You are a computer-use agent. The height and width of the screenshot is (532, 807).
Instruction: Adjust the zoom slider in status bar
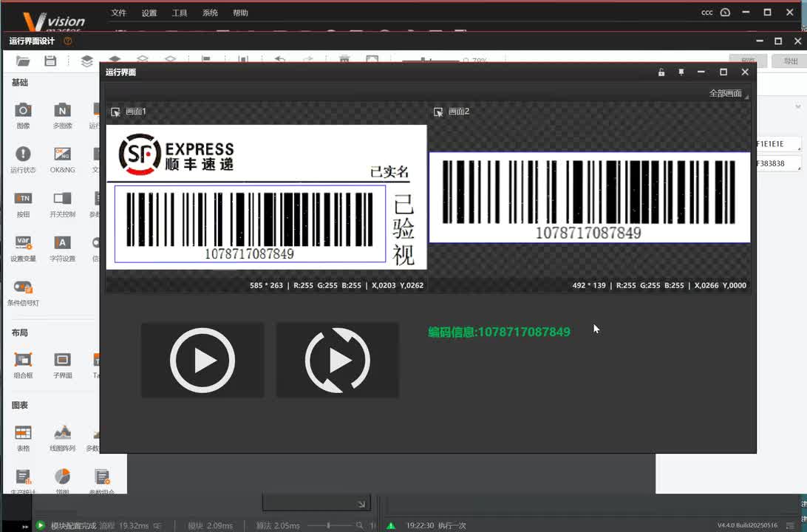click(x=328, y=525)
